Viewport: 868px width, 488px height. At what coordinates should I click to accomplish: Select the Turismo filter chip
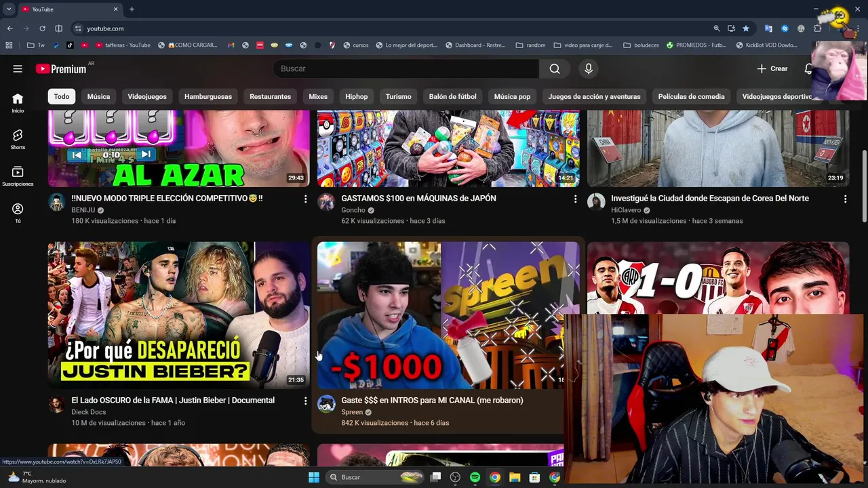pos(399,96)
